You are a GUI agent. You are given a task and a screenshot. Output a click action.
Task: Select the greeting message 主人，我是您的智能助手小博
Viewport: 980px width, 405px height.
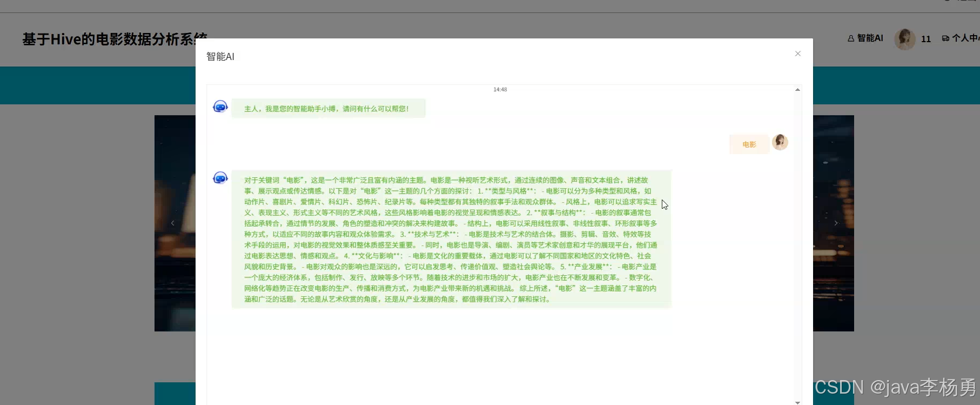328,109
